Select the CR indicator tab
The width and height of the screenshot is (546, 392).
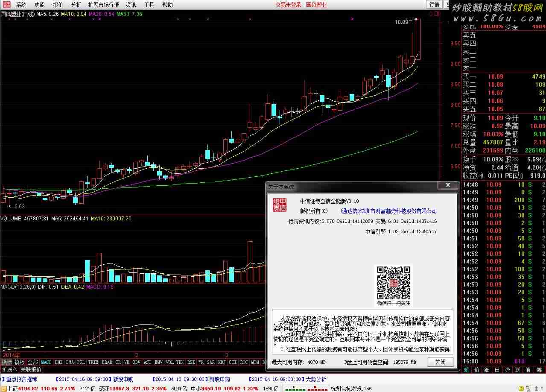(118, 362)
